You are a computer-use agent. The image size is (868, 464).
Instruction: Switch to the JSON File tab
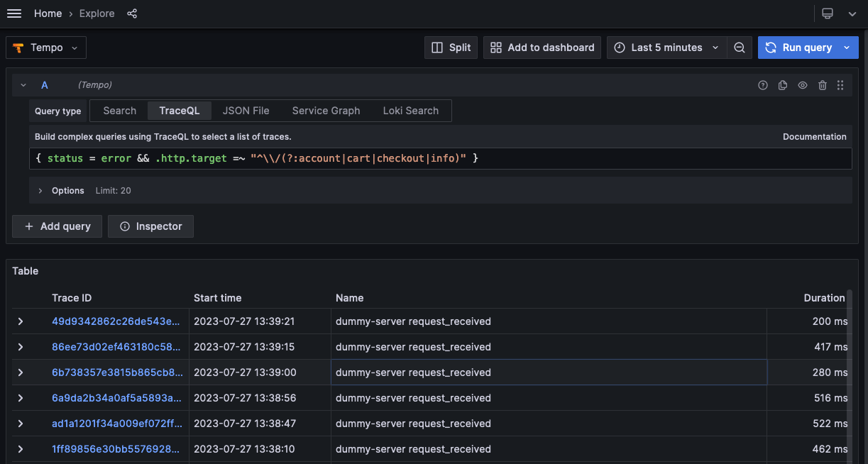[246, 111]
